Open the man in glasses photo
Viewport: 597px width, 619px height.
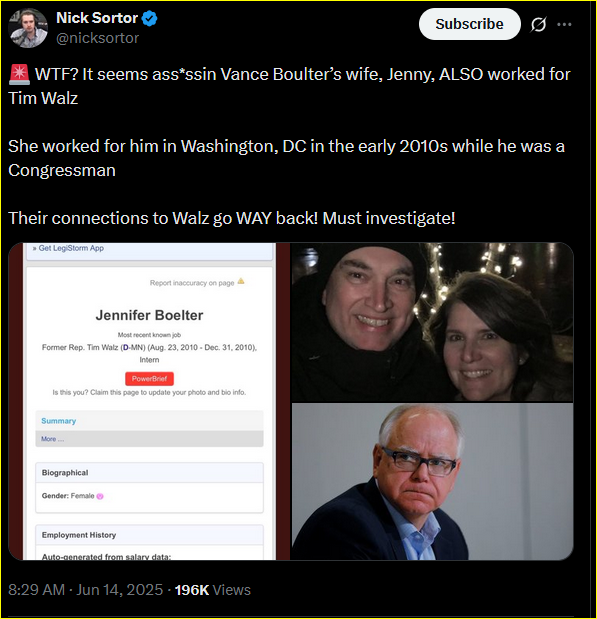432,482
